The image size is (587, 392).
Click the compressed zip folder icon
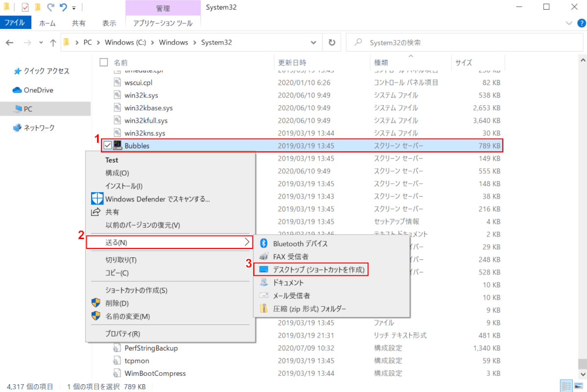264,309
